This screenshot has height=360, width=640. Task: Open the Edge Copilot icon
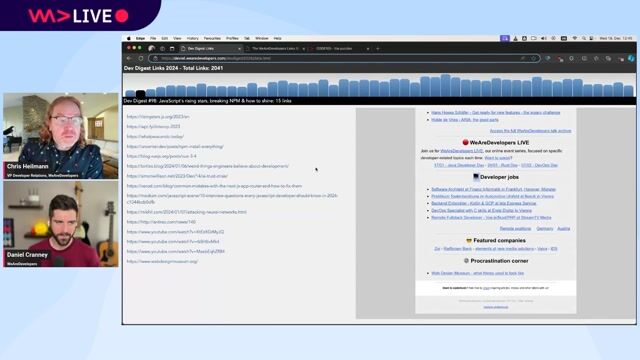pos(631,58)
